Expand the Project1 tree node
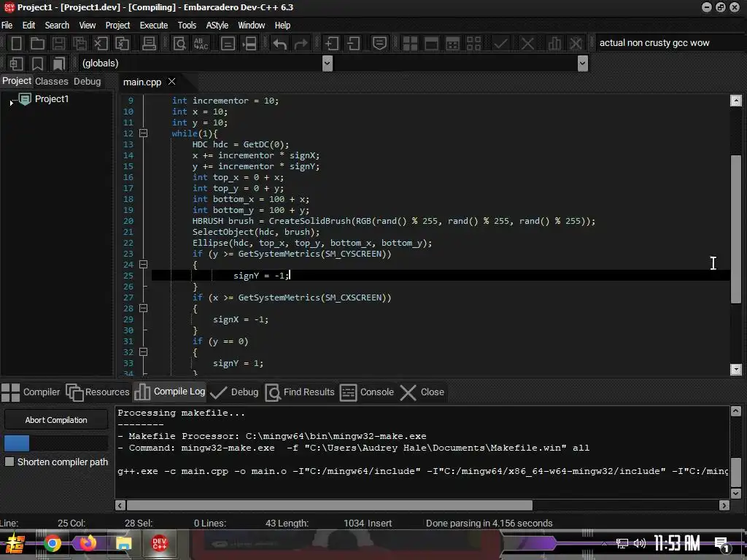747x560 pixels. pyautogui.click(x=11, y=102)
